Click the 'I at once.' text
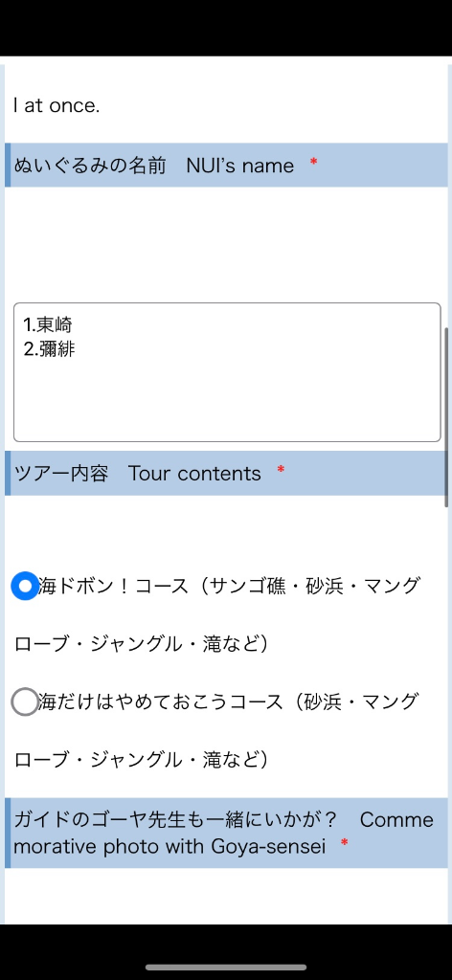The image size is (452, 980). pos(56,105)
